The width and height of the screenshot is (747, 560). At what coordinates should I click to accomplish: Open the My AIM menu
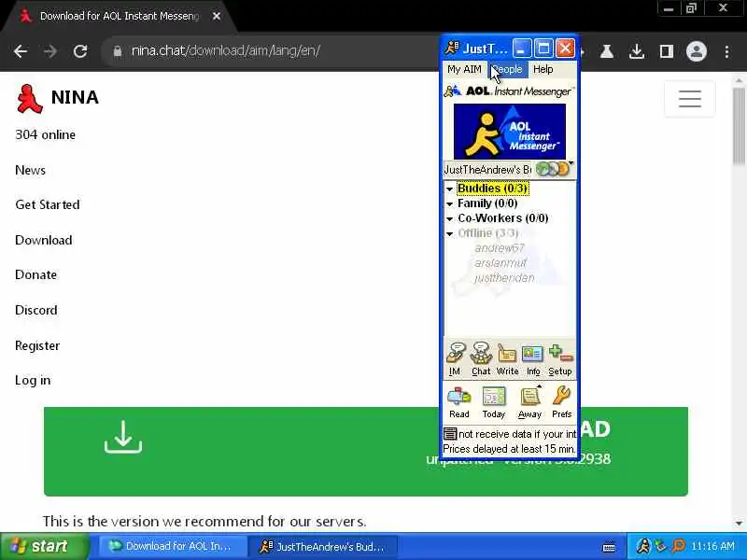[464, 69]
